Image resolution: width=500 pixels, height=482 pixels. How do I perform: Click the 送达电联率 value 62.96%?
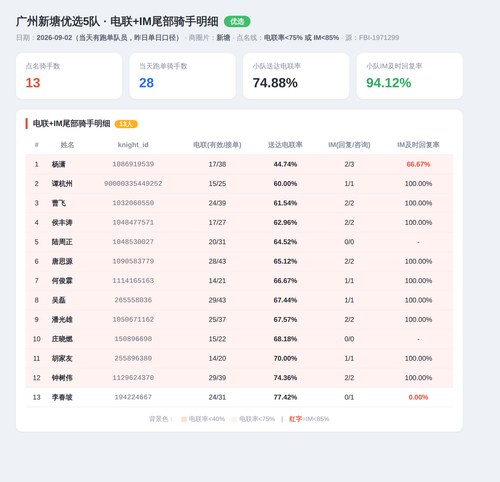(285, 223)
